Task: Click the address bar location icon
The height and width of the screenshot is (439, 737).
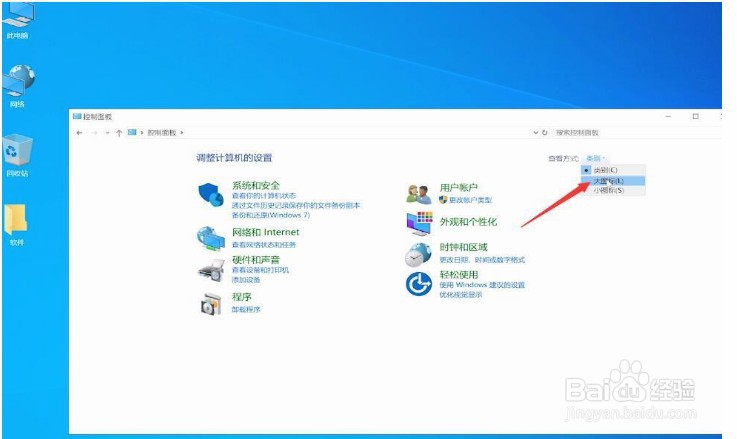Action: pyautogui.click(x=132, y=133)
